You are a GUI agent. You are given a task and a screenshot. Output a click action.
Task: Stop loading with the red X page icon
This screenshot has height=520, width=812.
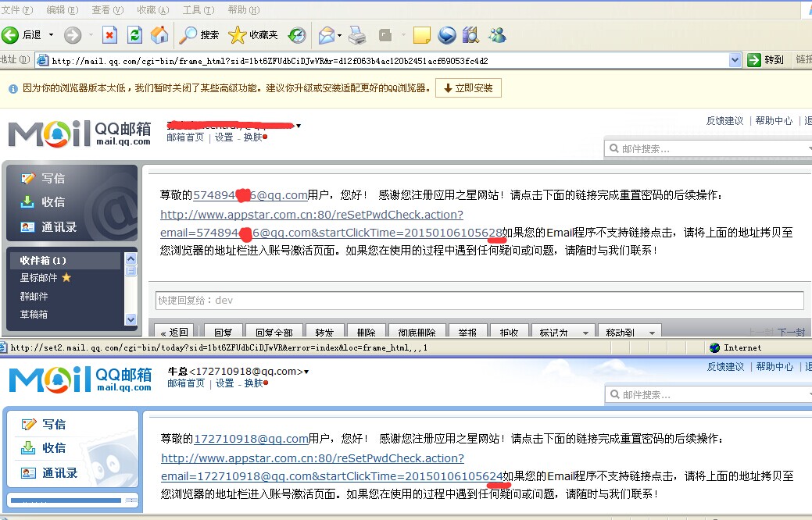point(109,34)
